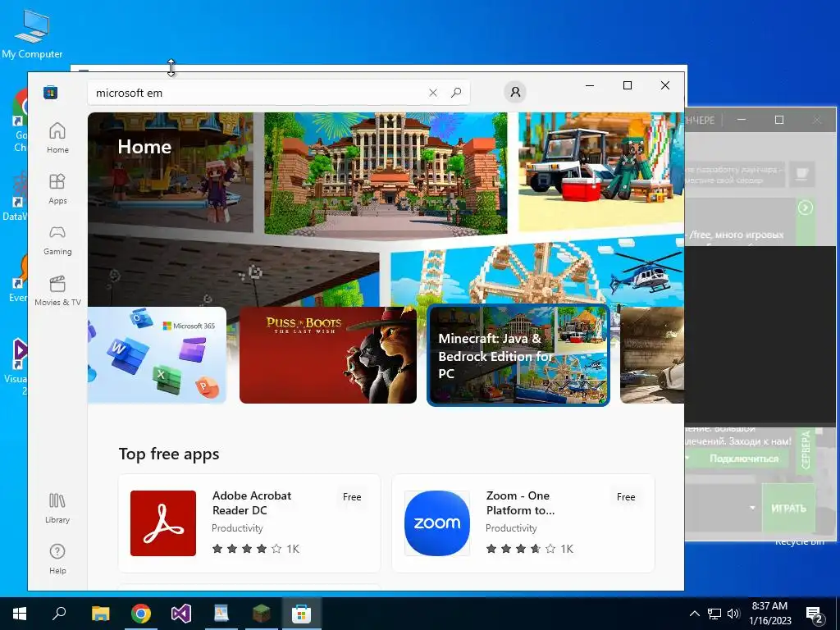
Task: Open notification center icon
Action: tap(815, 614)
